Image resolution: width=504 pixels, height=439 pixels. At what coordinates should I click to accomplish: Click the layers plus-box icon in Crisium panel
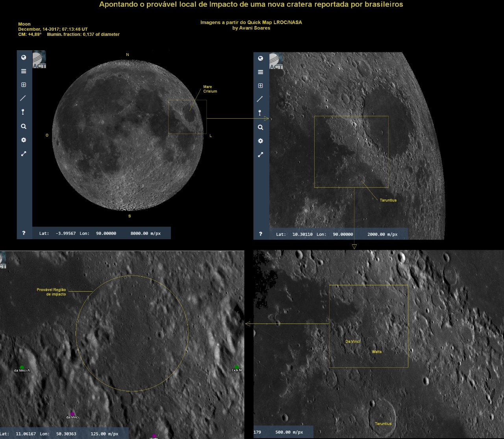260,86
